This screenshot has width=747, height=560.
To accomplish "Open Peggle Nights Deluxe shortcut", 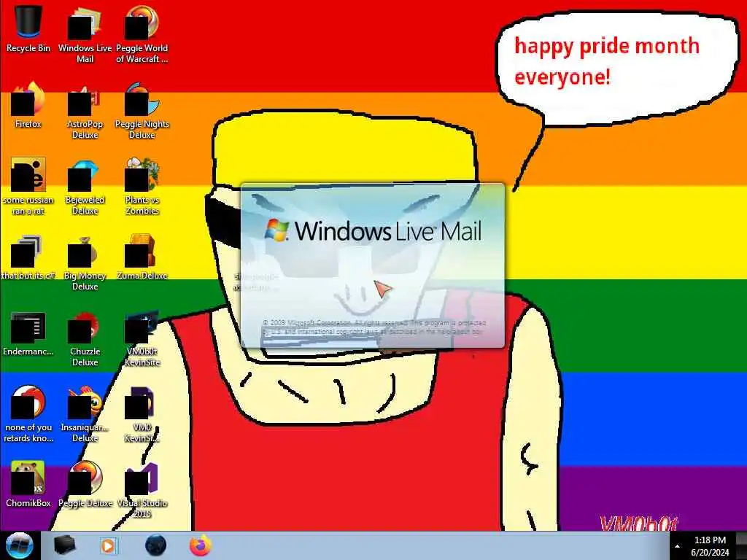I will pos(142,111).
